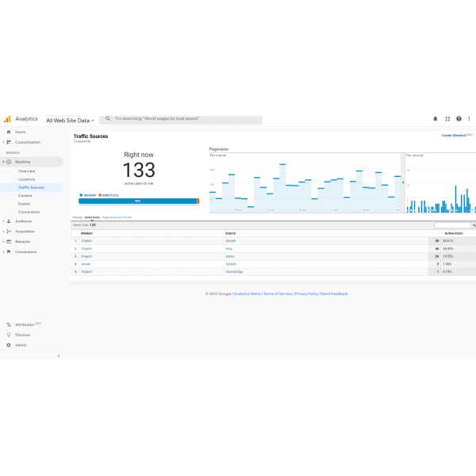Click the google source link
476x476 pixels.
click(x=231, y=240)
